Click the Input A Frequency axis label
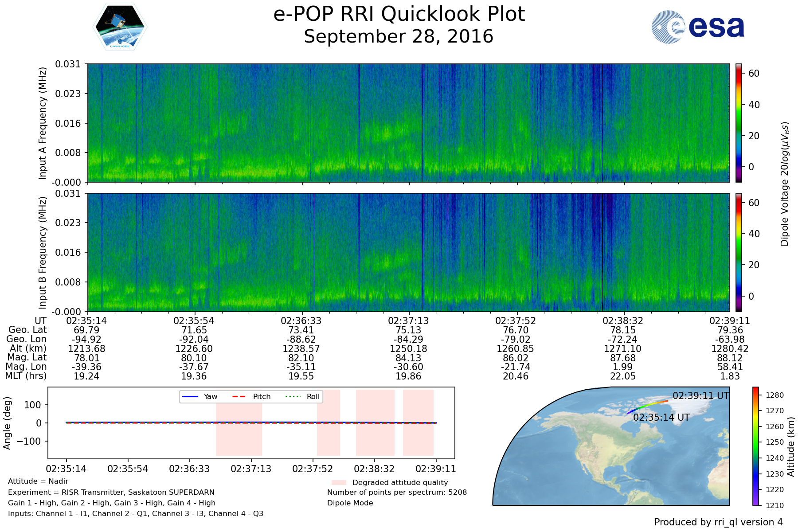The image size is (798, 532). [43, 123]
